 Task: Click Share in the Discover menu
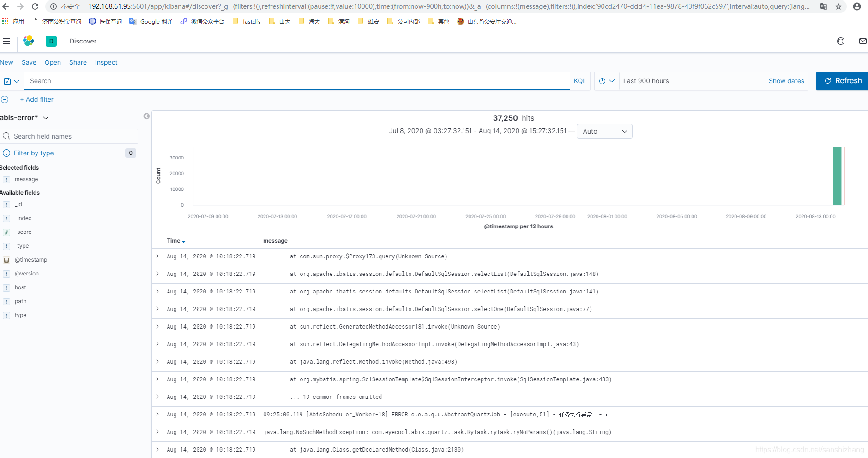tap(78, 62)
